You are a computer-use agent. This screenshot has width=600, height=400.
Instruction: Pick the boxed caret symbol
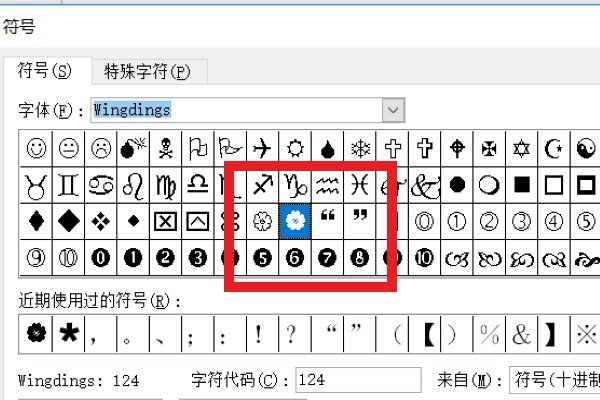click(x=198, y=221)
